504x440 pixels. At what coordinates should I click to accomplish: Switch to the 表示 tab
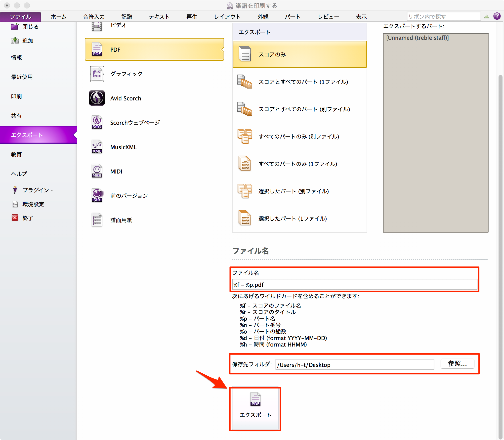(361, 17)
